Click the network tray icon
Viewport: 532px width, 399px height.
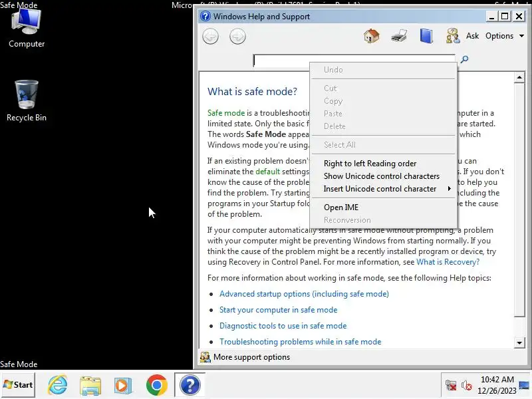[x=451, y=386]
